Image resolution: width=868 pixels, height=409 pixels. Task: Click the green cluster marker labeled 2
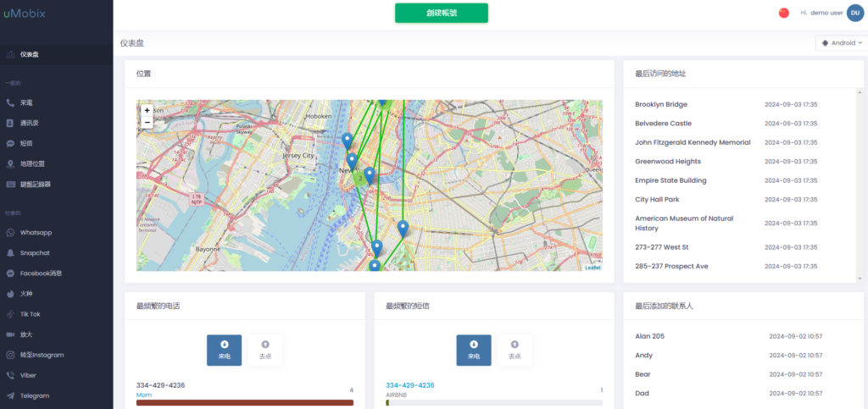click(360, 178)
